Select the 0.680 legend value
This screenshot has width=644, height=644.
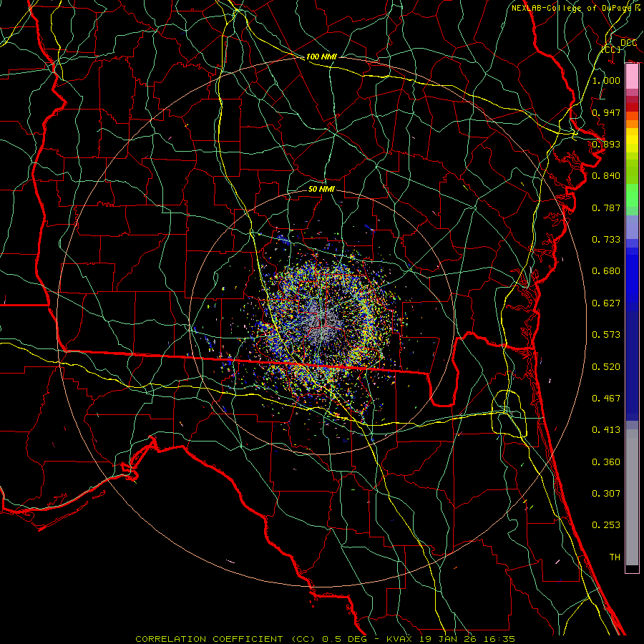coord(606,271)
